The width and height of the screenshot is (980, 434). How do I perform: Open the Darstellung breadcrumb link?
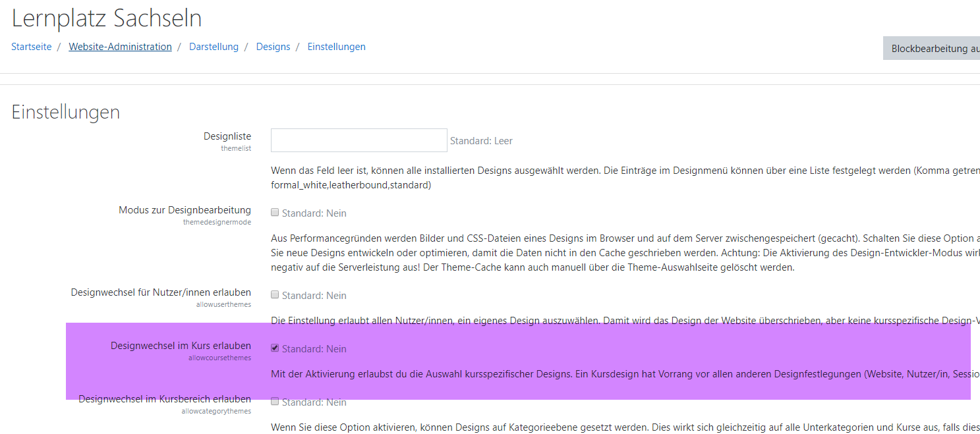point(214,47)
